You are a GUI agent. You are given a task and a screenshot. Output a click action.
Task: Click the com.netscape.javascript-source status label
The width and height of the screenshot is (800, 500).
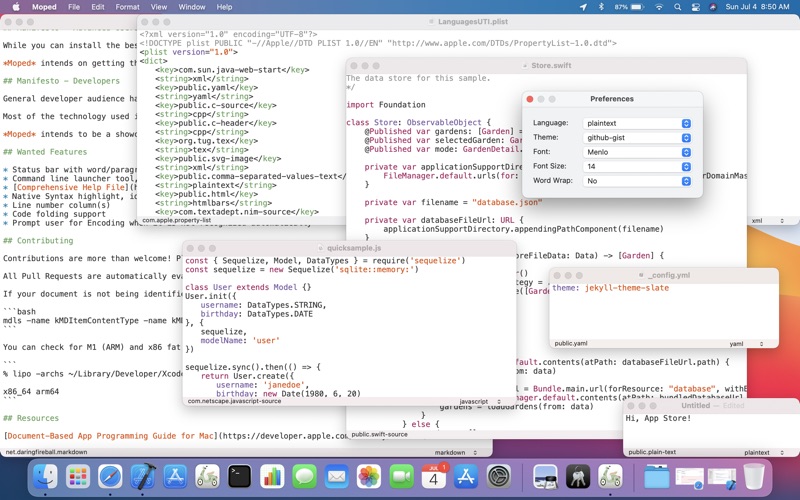234,401
